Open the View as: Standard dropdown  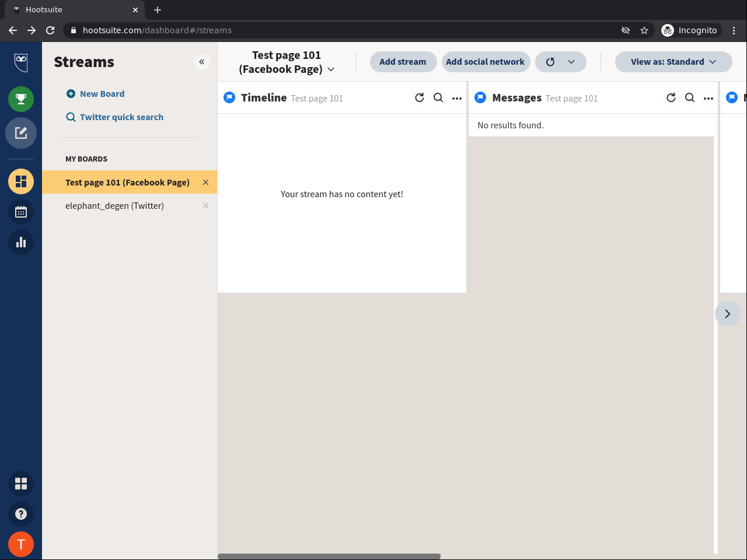673,62
